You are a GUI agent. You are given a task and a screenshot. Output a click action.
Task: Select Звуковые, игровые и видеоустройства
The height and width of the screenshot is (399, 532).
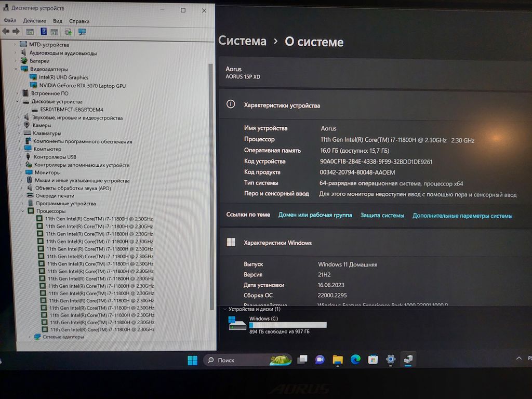(x=77, y=118)
